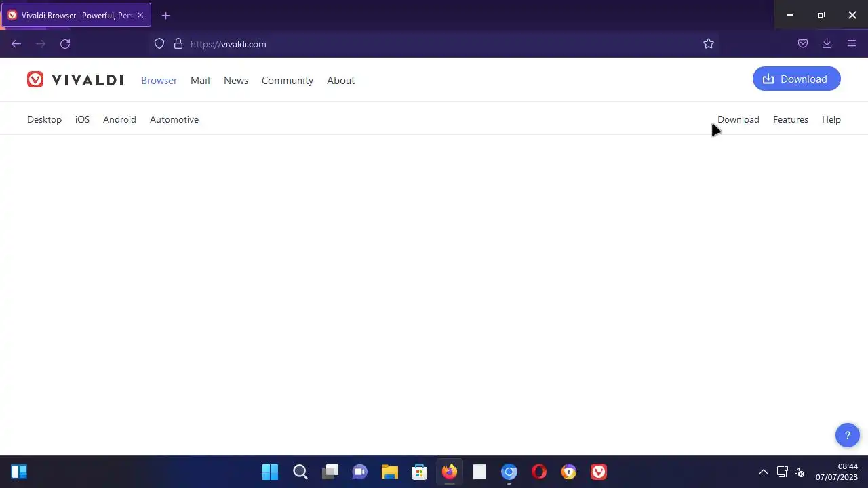Open the Desktop sub-navigation link
The image size is (868, 488).
(44, 119)
